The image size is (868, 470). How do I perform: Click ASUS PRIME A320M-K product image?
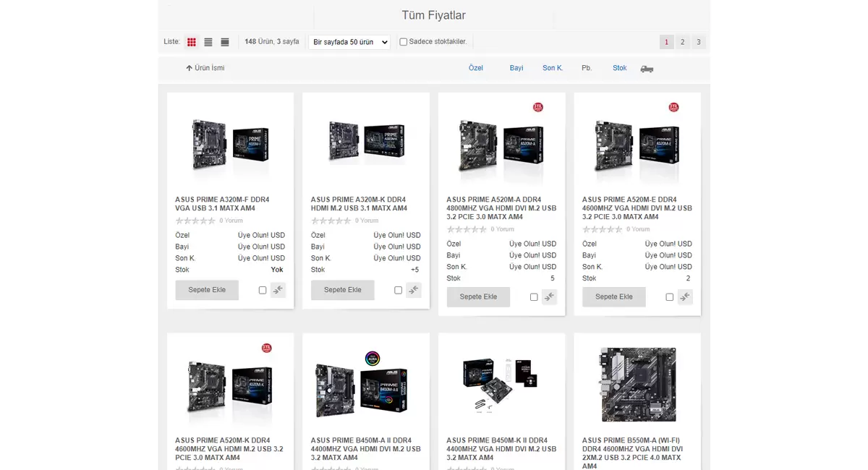(366, 143)
